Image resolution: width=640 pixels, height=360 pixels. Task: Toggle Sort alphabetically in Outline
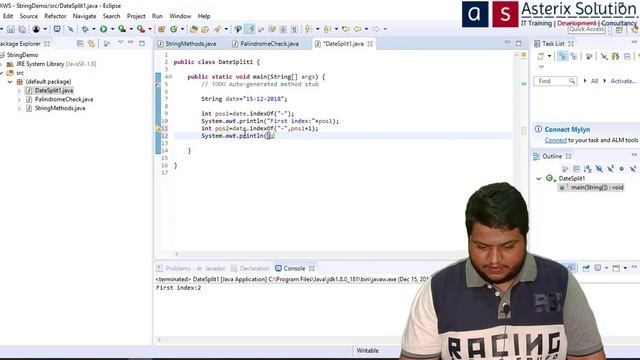[588, 169]
